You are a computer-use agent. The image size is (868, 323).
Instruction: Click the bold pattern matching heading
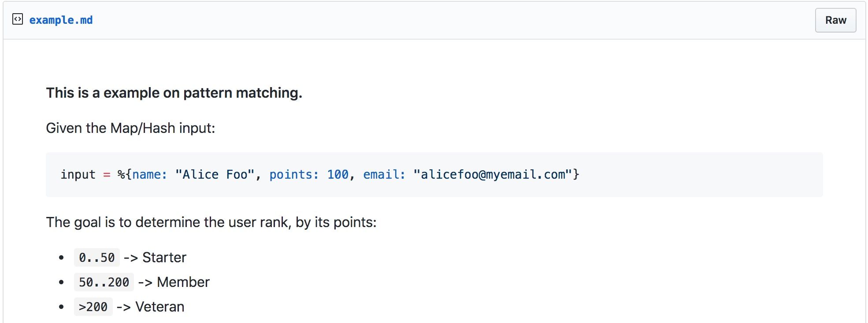(174, 93)
